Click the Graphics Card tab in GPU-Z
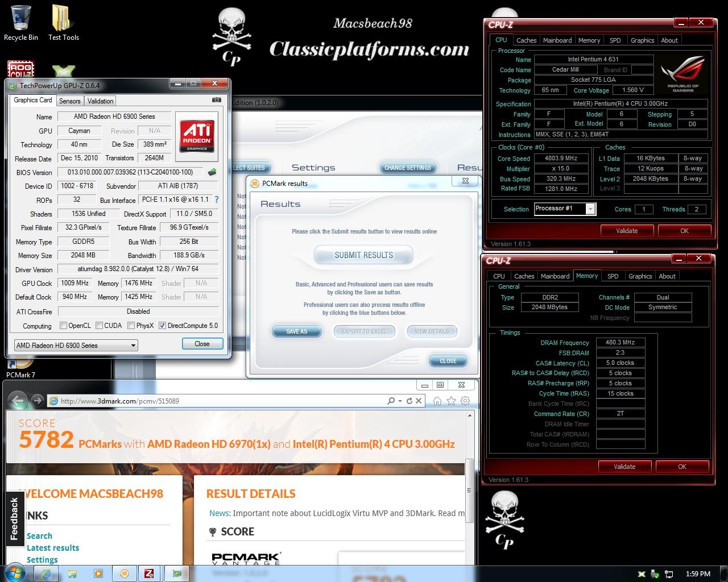Screen dimensions: 728x582 [x=33, y=100]
